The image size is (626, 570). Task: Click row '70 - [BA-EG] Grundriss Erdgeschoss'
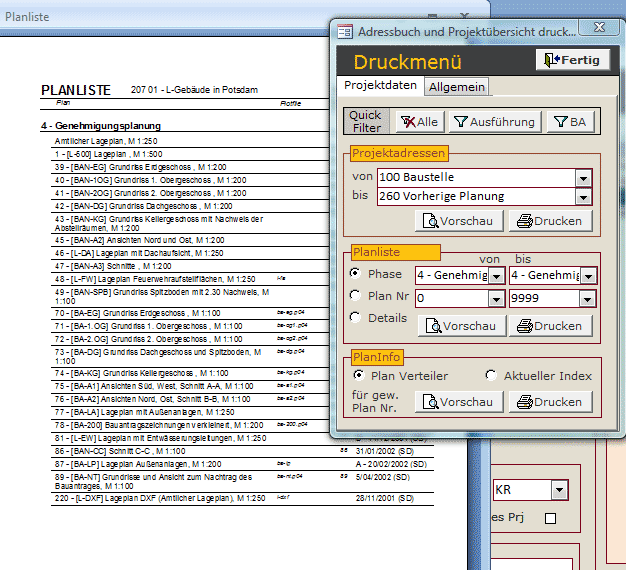(137, 313)
